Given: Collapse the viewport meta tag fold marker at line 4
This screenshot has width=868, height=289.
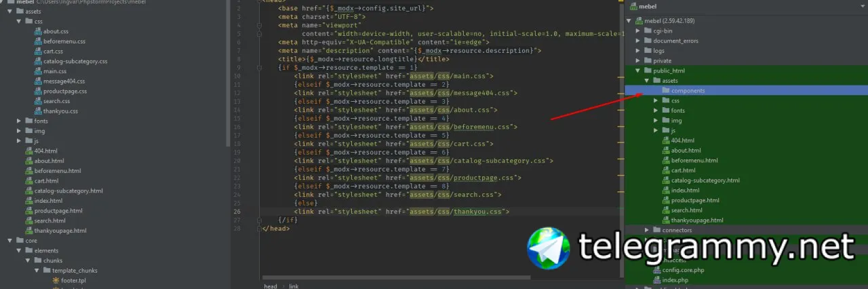Looking at the screenshot, I should [x=259, y=25].
